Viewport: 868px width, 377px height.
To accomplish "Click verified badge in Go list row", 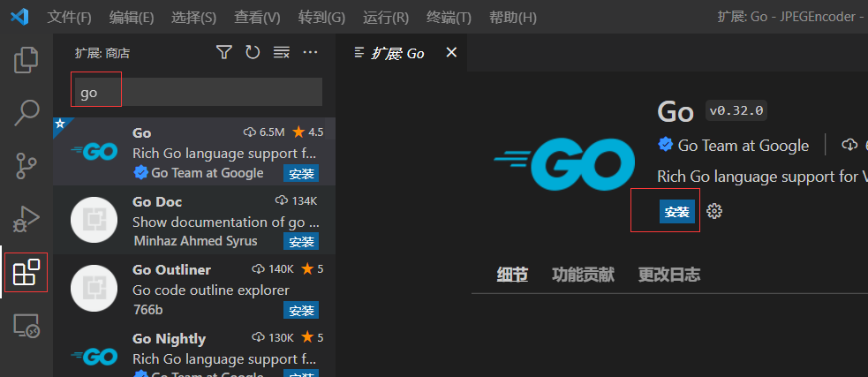I will point(140,173).
